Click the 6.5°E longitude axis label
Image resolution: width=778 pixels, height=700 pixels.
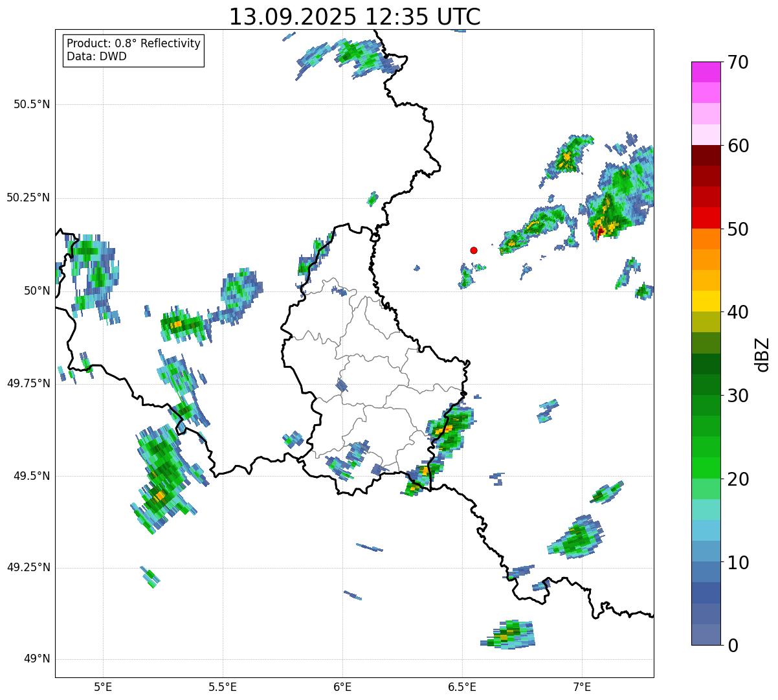coord(462,686)
